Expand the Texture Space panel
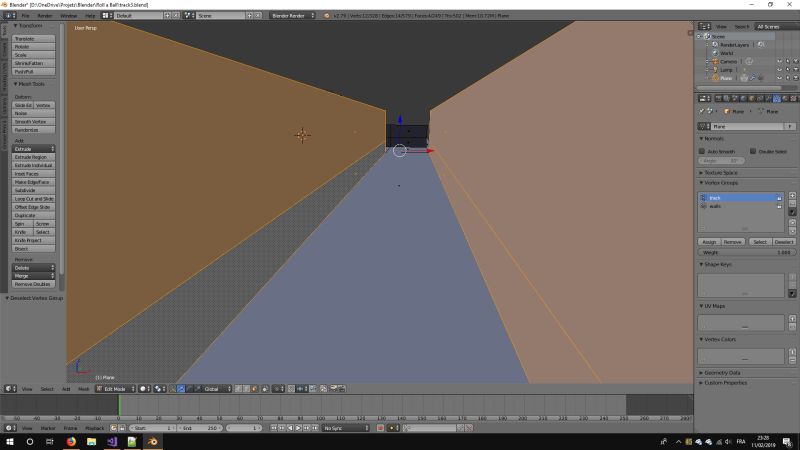The width and height of the screenshot is (800, 450). (x=720, y=173)
